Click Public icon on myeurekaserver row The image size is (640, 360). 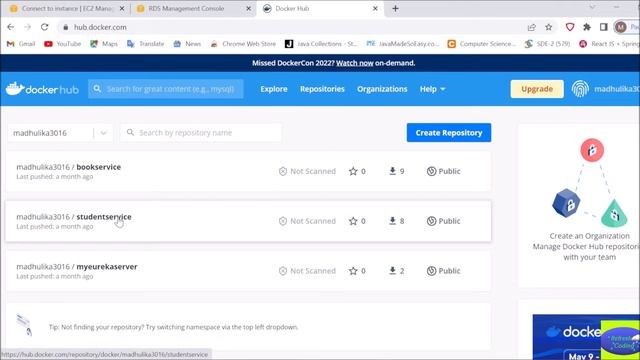coord(431,271)
